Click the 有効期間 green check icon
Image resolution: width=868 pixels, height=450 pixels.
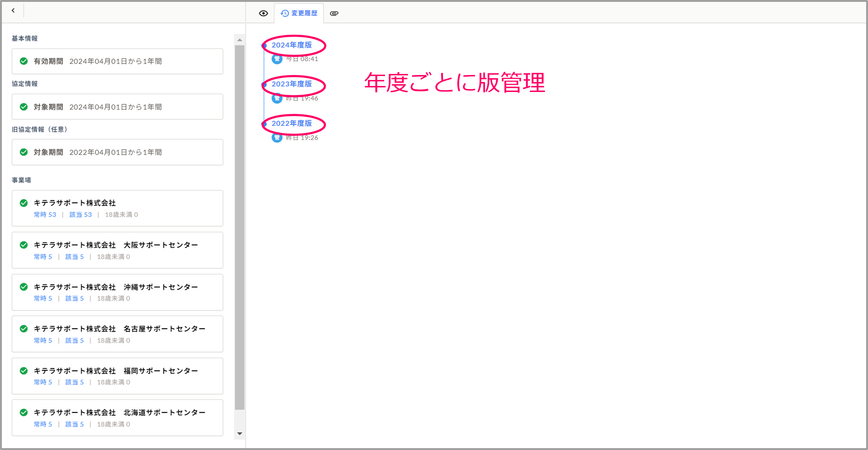coord(24,61)
